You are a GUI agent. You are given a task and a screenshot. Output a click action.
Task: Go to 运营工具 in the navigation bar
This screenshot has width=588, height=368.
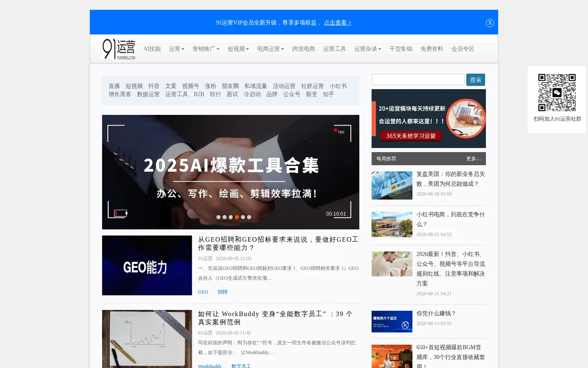point(334,49)
